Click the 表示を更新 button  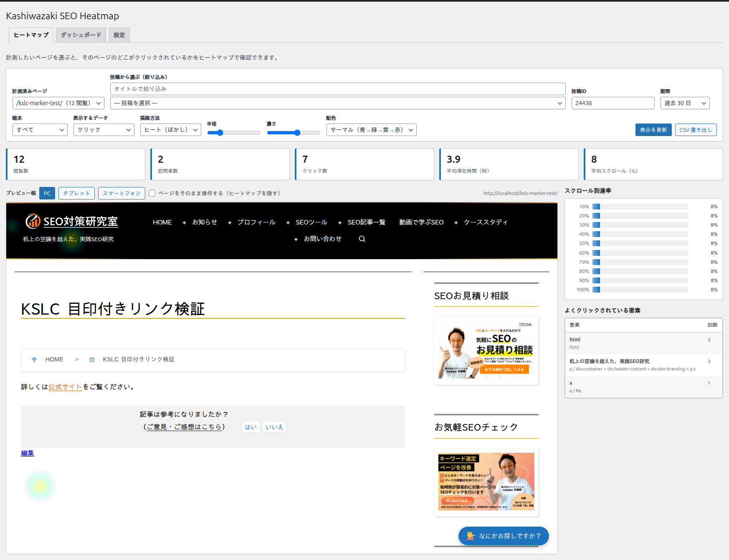pyautogui.click(x=653, y=130)
